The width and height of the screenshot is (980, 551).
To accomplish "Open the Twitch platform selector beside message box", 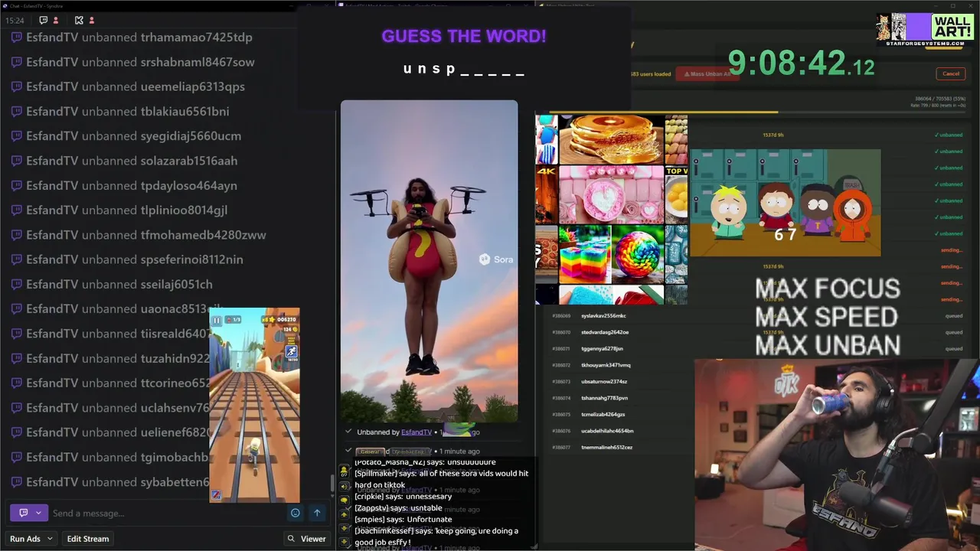I will [29, 513].
